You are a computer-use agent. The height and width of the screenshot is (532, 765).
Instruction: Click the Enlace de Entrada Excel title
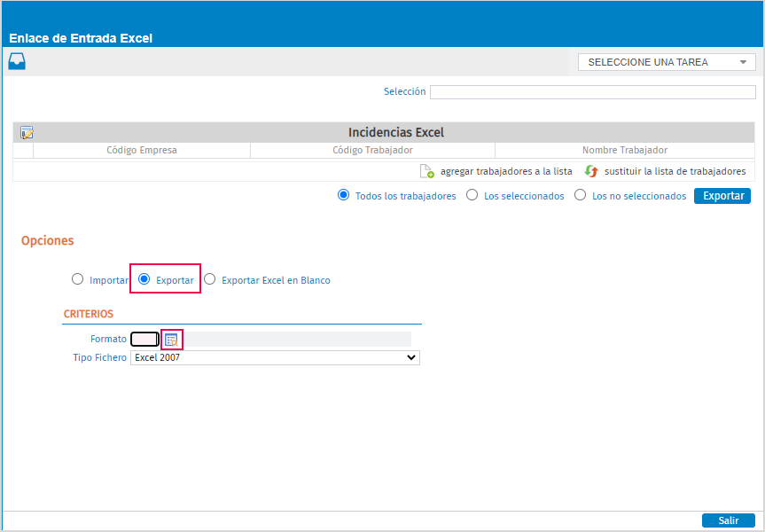coord(81,38)
